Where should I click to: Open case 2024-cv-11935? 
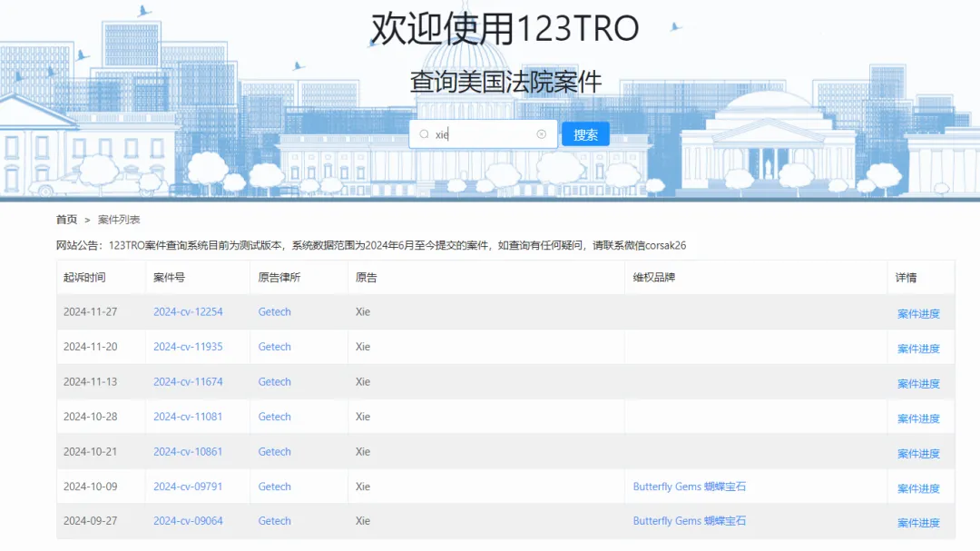(x=188, y=347)
